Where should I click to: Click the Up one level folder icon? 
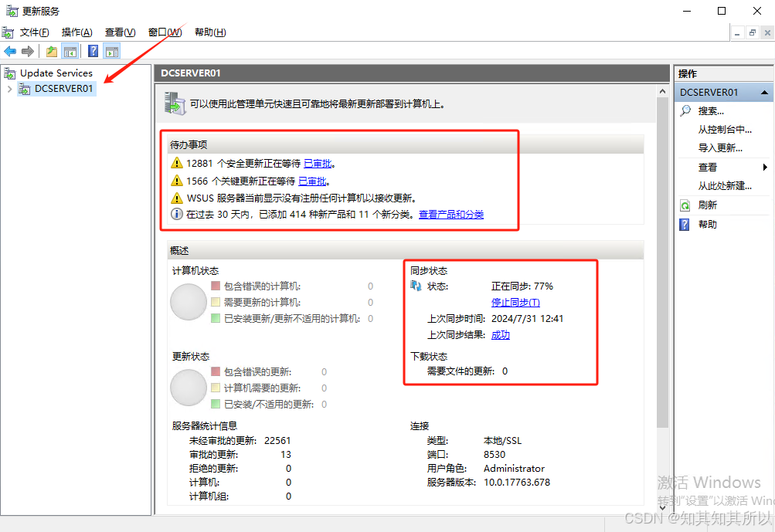point(52,52)
